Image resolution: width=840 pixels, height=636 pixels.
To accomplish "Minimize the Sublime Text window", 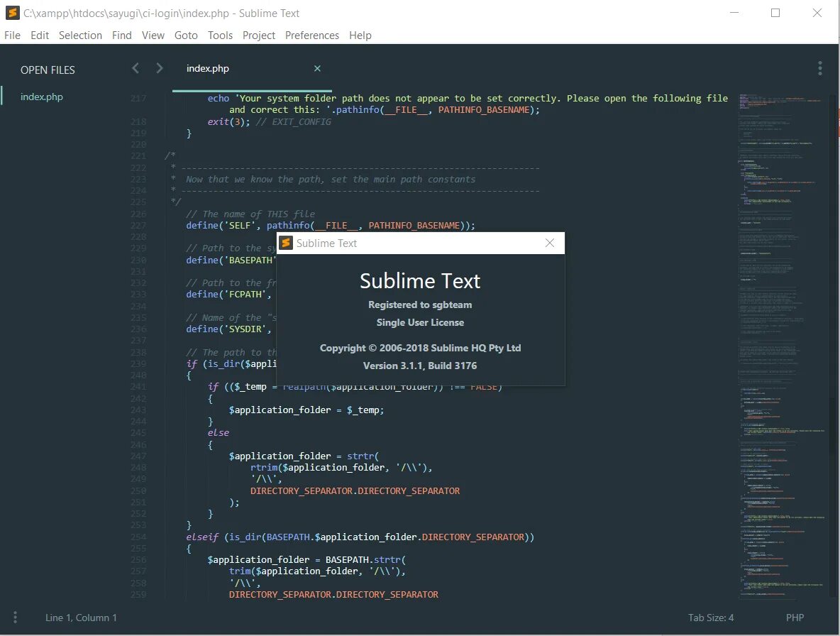I will [734, 13].
